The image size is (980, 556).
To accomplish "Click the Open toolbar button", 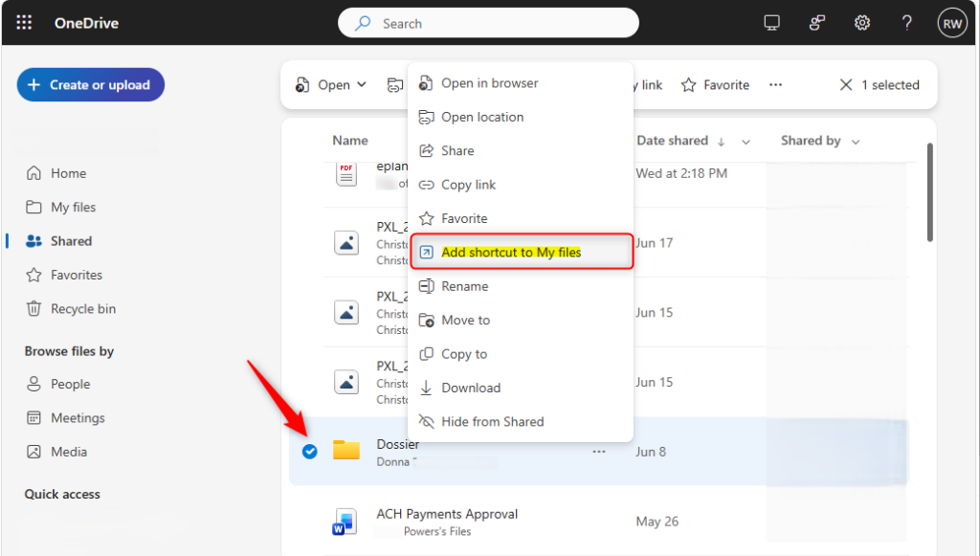I will click(x=323, y=85).
